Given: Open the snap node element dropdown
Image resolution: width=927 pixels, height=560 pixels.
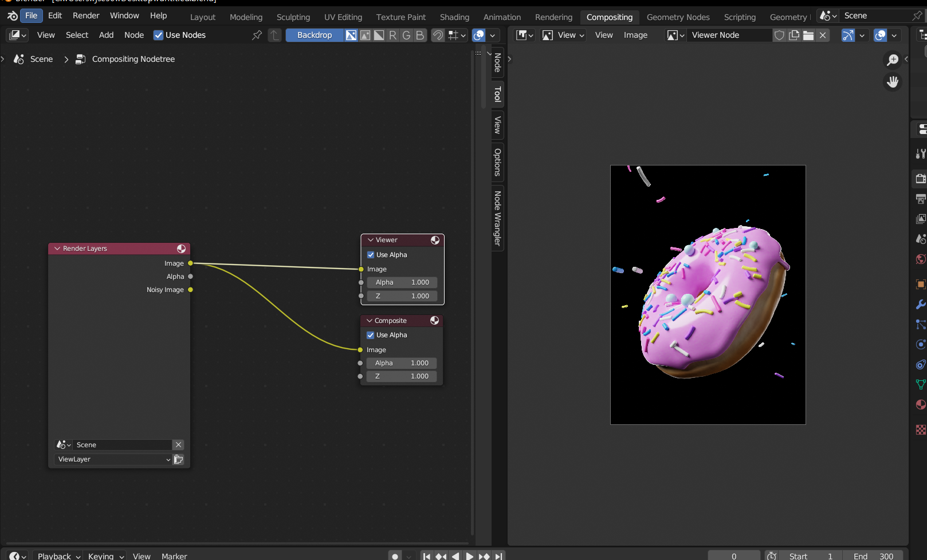Looking at the screenshot, I should [x=457, y=35].
